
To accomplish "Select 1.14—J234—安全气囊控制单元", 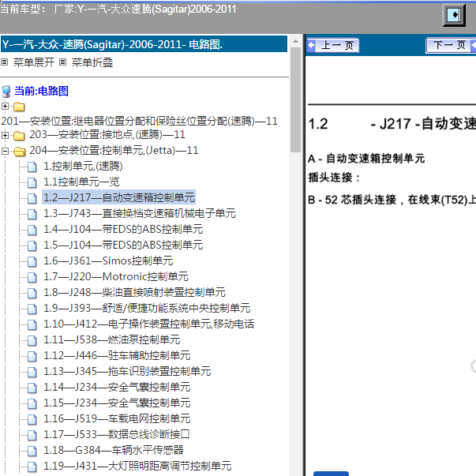I will [x=117, y=387].
